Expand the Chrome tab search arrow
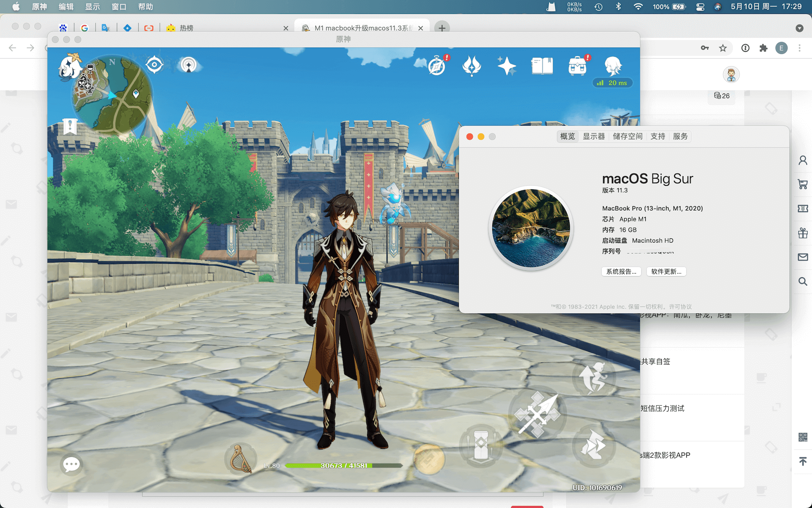Viewport: 812px width, 508px height. point(799,28)
